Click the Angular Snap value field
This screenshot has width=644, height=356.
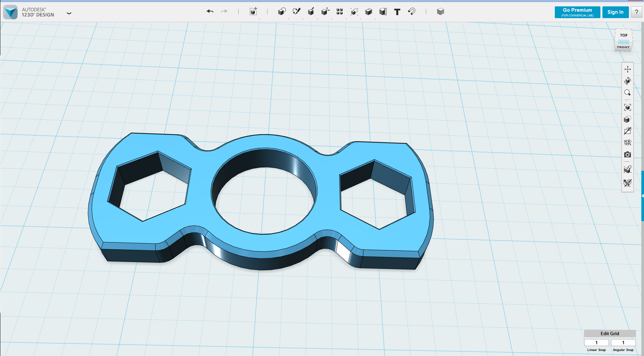pyautogui.click(x=623, y=343)
